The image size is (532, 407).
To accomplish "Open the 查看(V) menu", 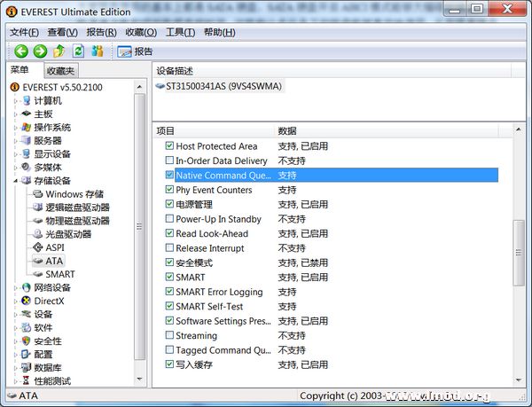I will coord(62,33).
